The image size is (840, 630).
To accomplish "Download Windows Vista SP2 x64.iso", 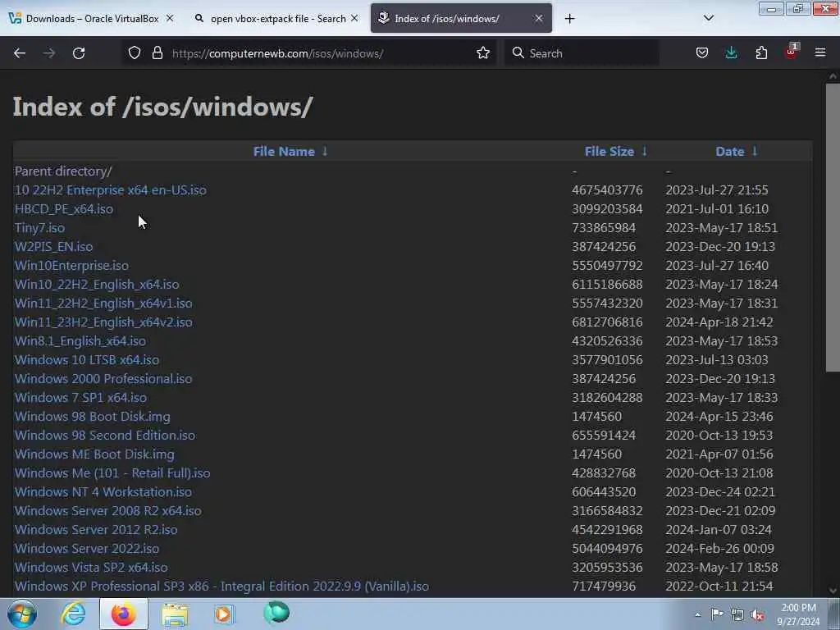I will pyautogui.click(x=91, y=568).
